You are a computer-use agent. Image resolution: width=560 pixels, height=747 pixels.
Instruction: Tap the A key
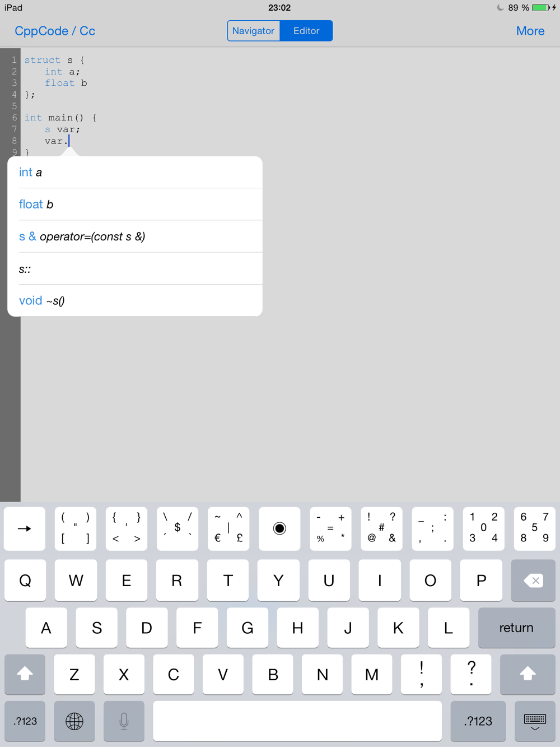pos(46,628)
